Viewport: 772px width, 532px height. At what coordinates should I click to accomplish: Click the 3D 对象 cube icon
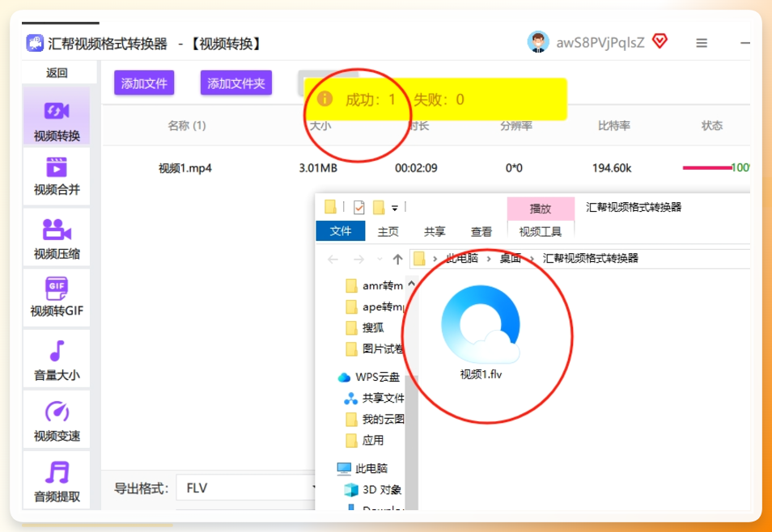coord(351,490)
